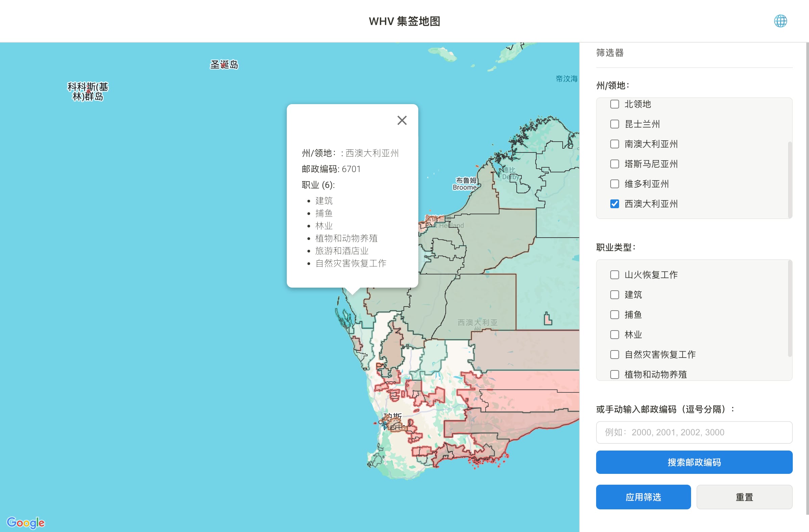Check the 林业 occupation checkbox
Image resolution: width=809 pixels, height=532 pixels.
coord(615,335)
